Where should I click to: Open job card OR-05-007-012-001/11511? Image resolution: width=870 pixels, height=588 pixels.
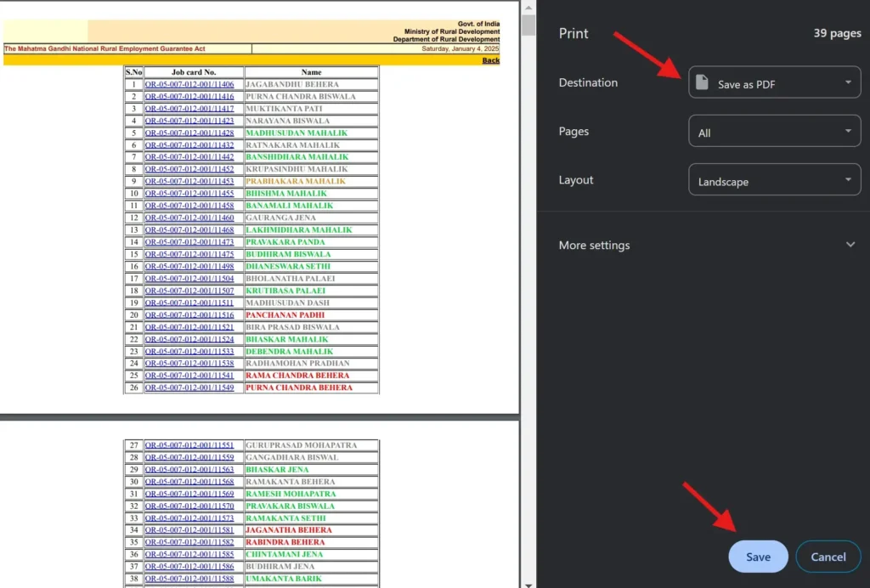189,302
